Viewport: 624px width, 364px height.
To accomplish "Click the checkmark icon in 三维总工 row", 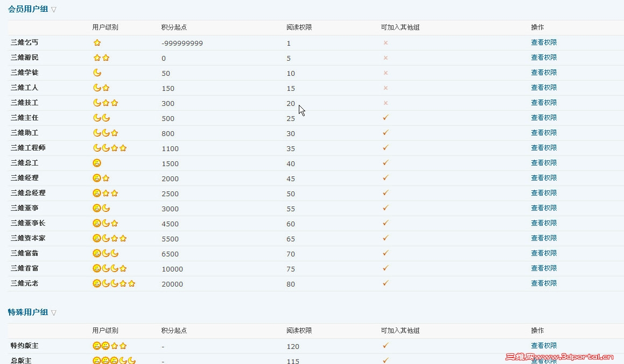I will tap(385, 162).
